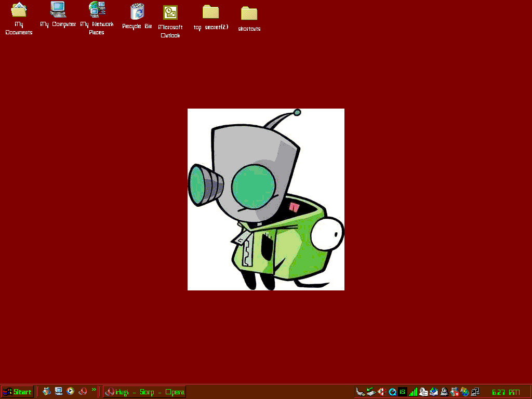
Task: Click the tray icon with red X
Action: pos(455,392)
